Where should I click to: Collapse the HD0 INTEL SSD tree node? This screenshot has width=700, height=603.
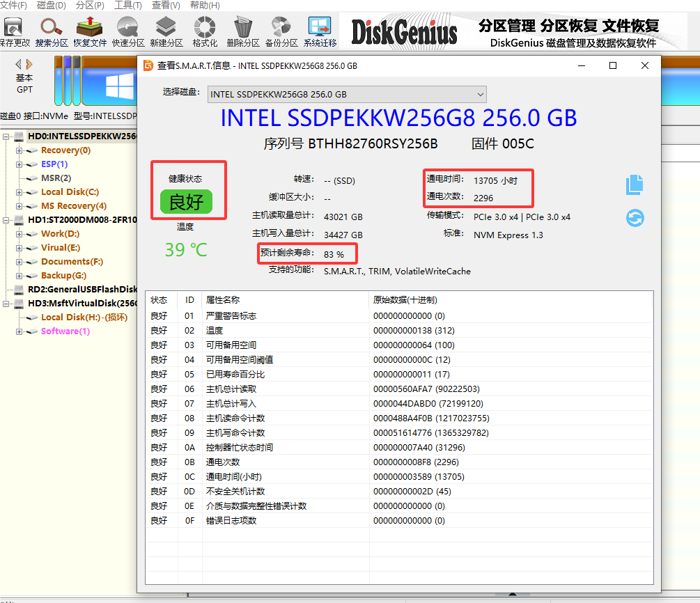[6, 136]
